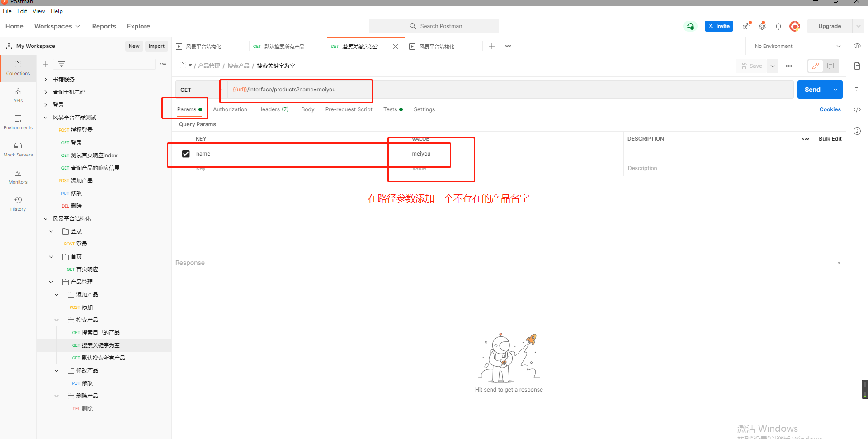Open the capture requests satellite icon

click(x=746, y=26)
